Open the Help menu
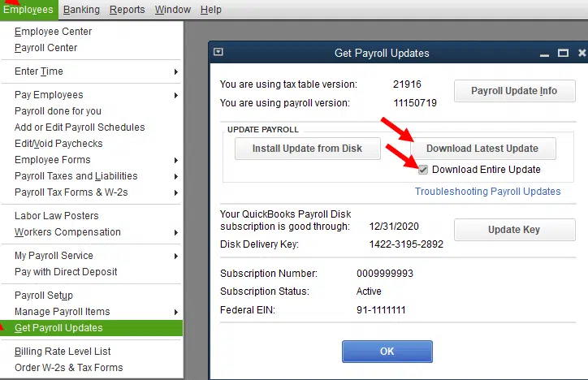 (x=210, y=10)
